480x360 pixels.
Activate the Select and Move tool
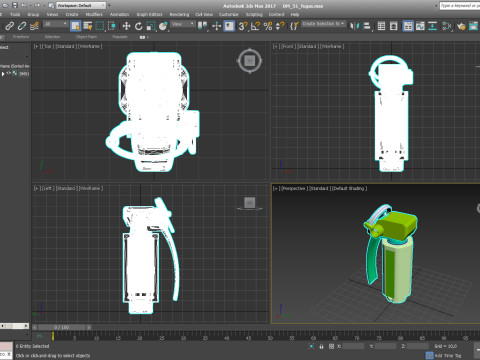(126, 26)
